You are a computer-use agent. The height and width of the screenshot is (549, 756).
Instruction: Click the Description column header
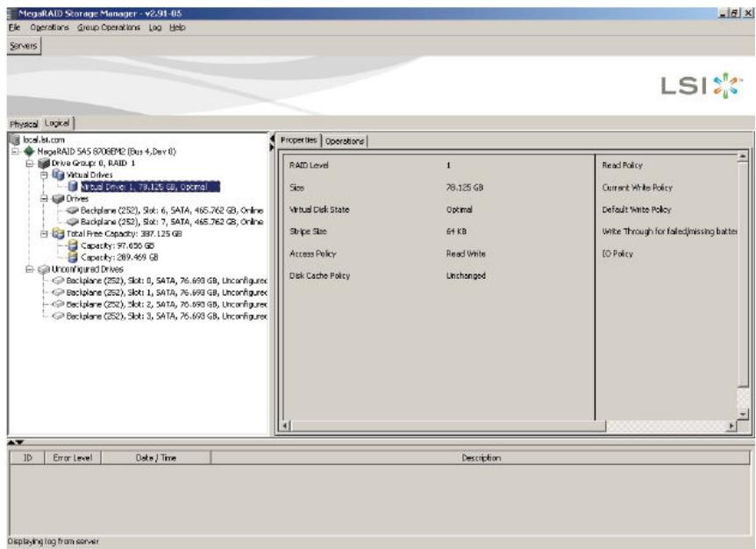[x=481, y=458]
